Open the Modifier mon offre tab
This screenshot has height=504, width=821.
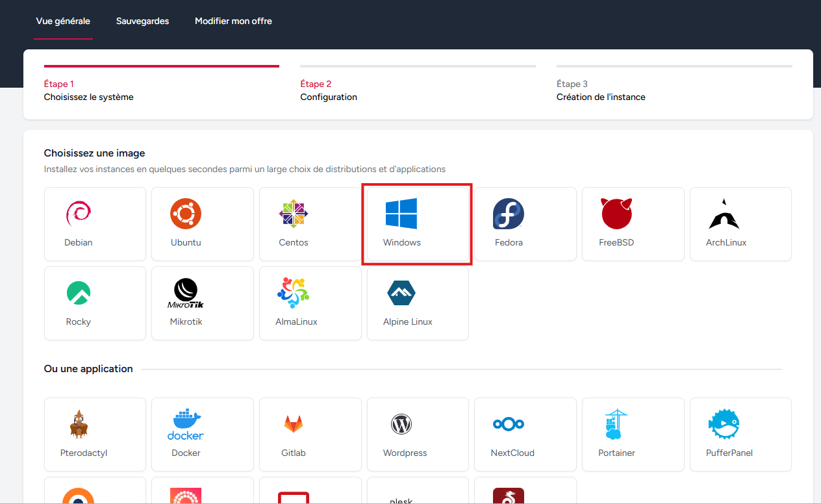[x=233, y=21]
